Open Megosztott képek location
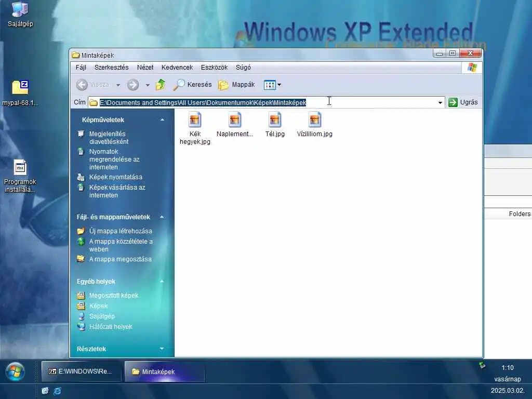The image size is (532, 399). [x=114, y=295]
